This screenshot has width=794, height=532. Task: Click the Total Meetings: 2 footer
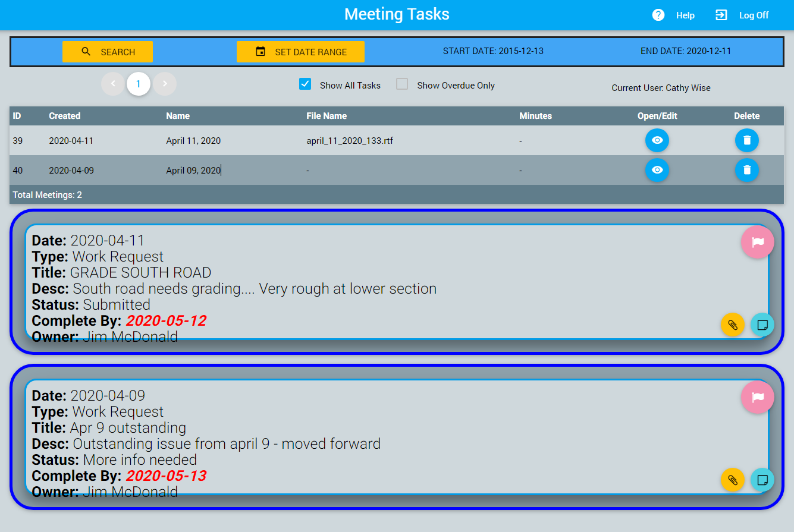(x=48, y=194)
